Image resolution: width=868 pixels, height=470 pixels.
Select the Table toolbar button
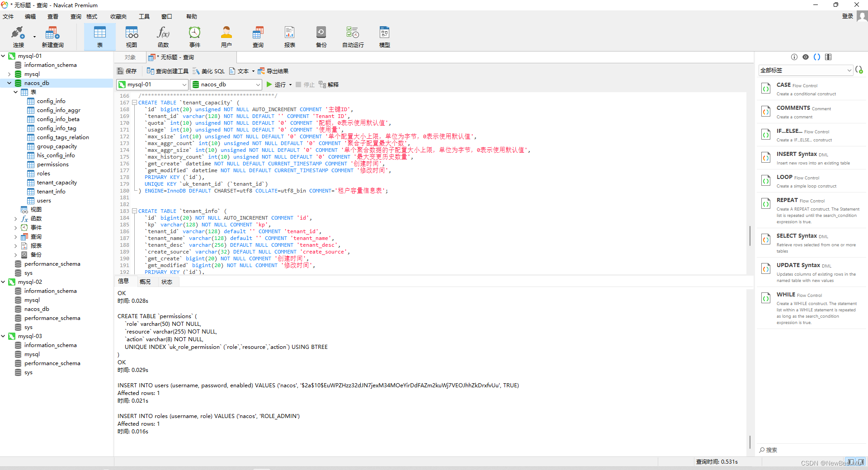(99, 37)
